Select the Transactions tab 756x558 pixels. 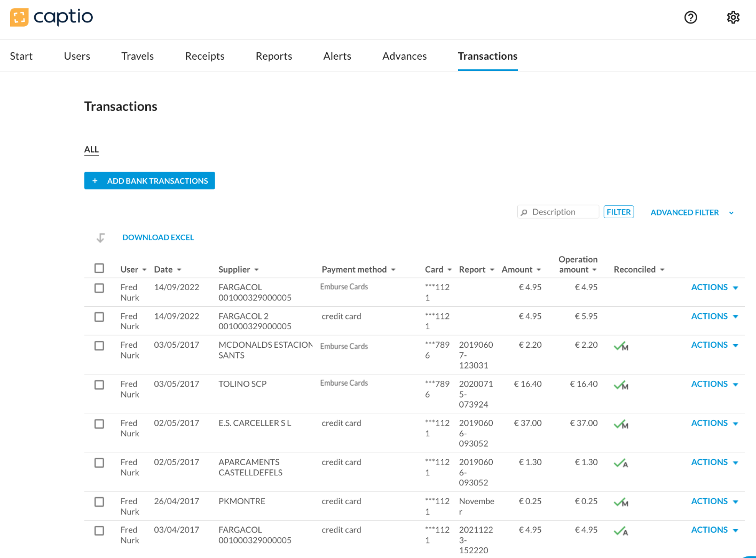487,56
